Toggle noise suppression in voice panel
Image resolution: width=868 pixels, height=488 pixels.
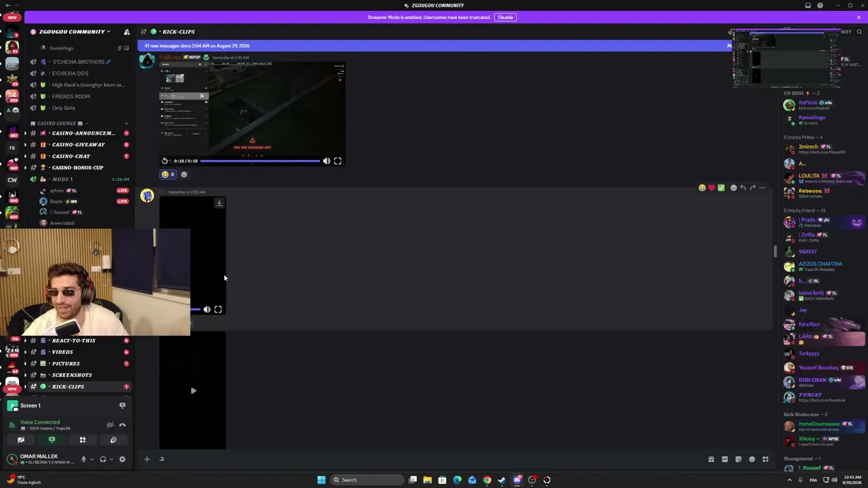(x=110, y=425)
